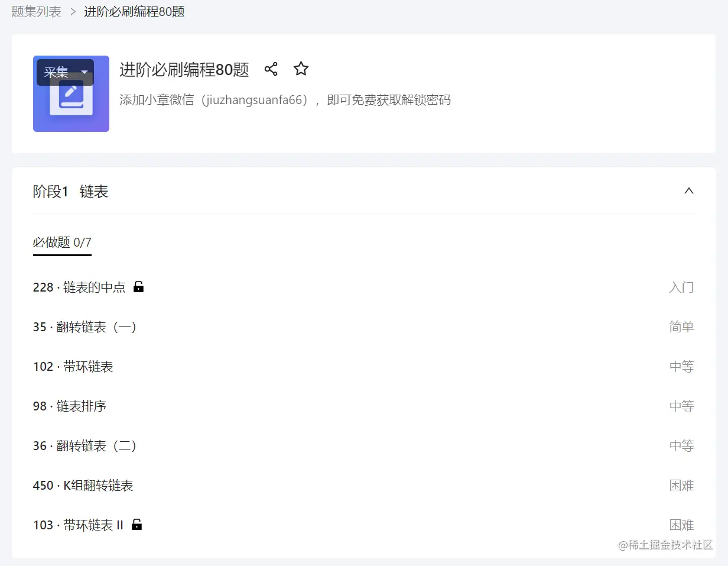728x566 pixels.
Task: Click the 采集 button on the cover
Action: tap(57, 73)
